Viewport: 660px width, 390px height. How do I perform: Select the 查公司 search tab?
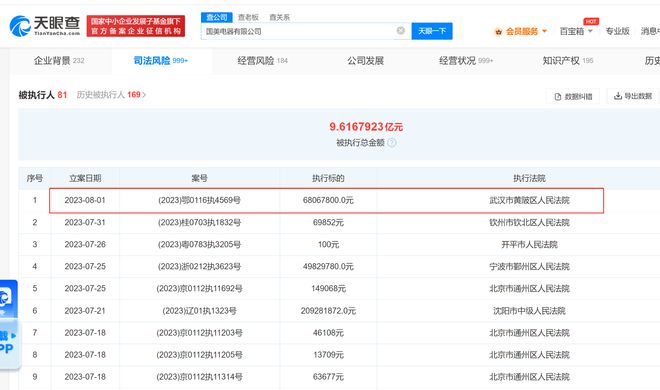(217, 17)
